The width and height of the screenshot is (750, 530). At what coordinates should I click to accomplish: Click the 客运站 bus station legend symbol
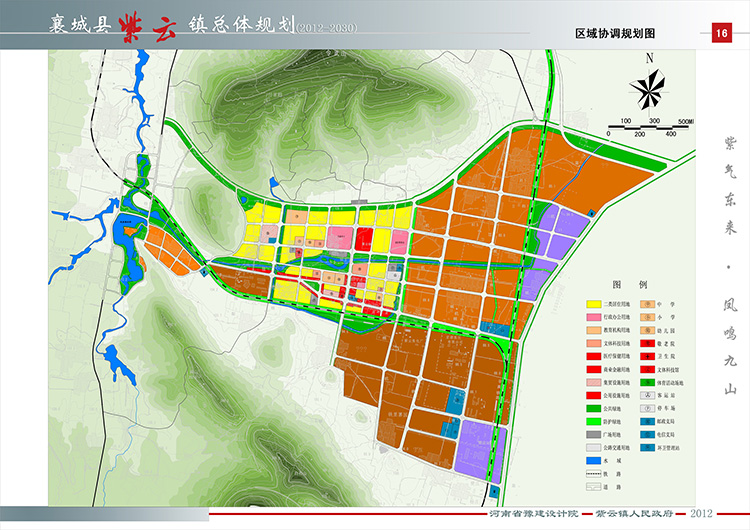648,395
